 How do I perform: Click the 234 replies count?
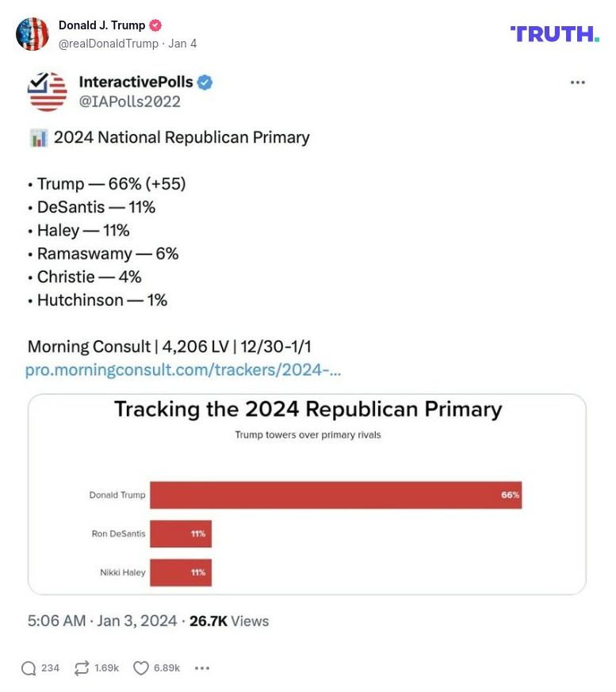point(48,668)
